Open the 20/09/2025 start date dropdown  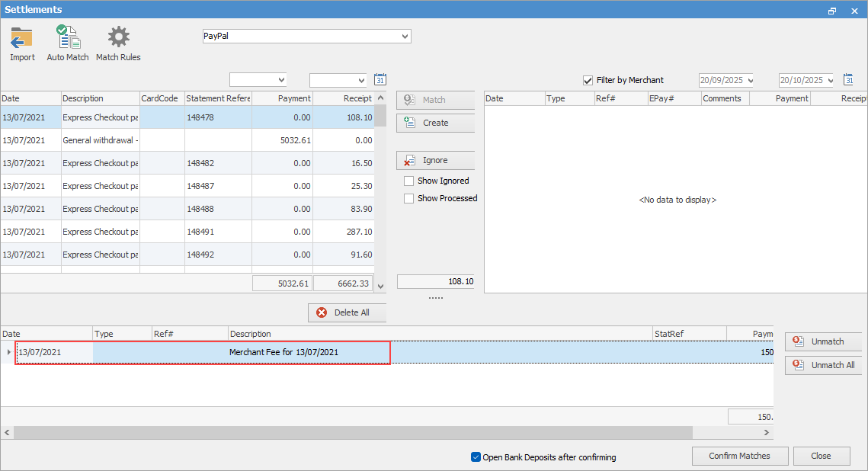750,81
